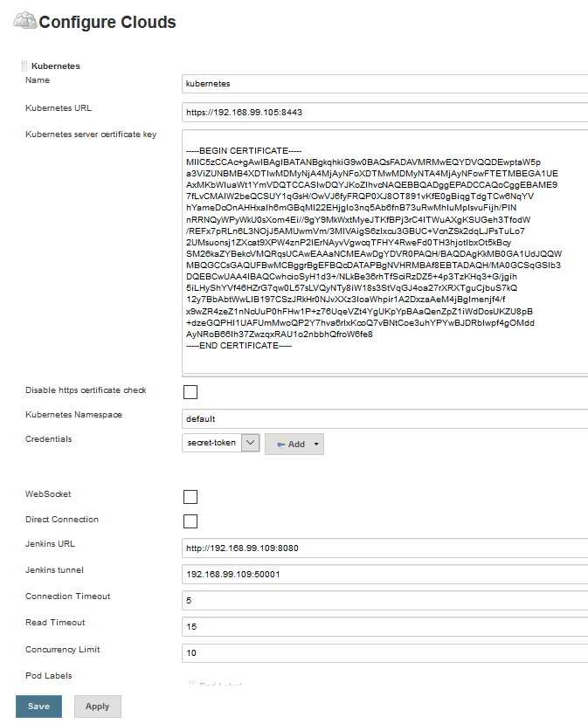Select the Jenkins tunnel field
Viewport: 588px width, 724px height.
[384, 575]
